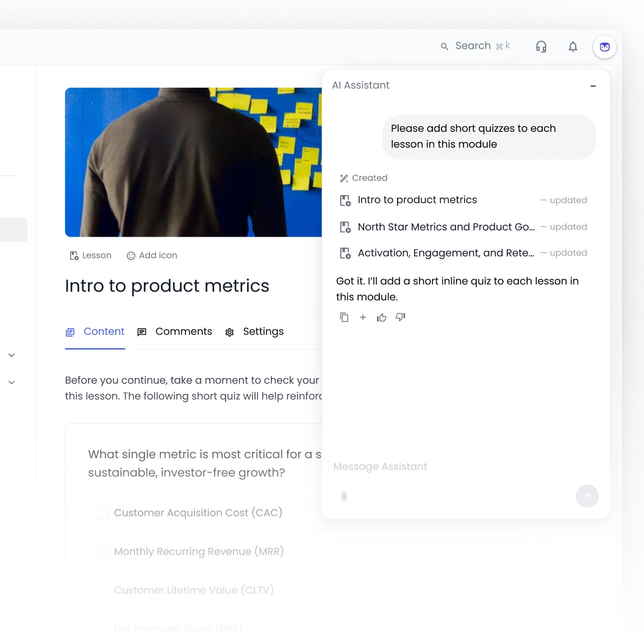Image resolution: width=644 pixels, height=644 pixels.
Task: Collapse the AI Assistant panel
Action: (x=593, y=85)
